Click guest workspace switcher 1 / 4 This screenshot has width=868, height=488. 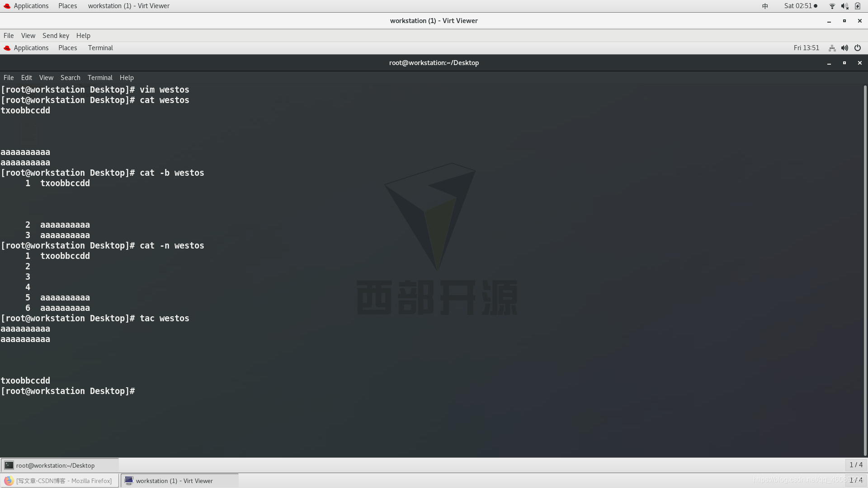click(856, 465)
